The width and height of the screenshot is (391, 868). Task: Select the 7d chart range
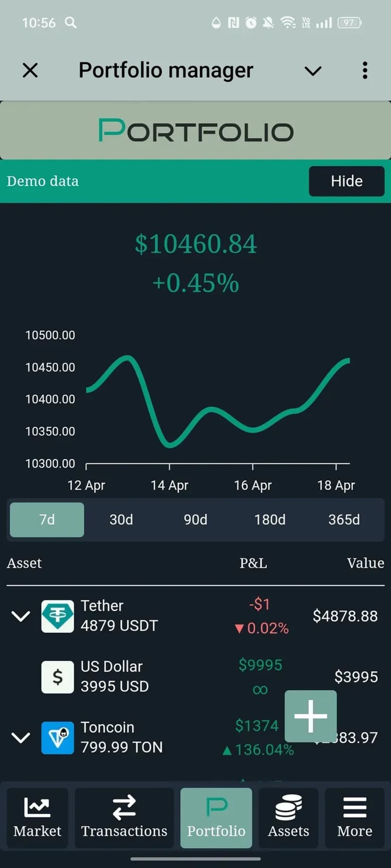47,520
